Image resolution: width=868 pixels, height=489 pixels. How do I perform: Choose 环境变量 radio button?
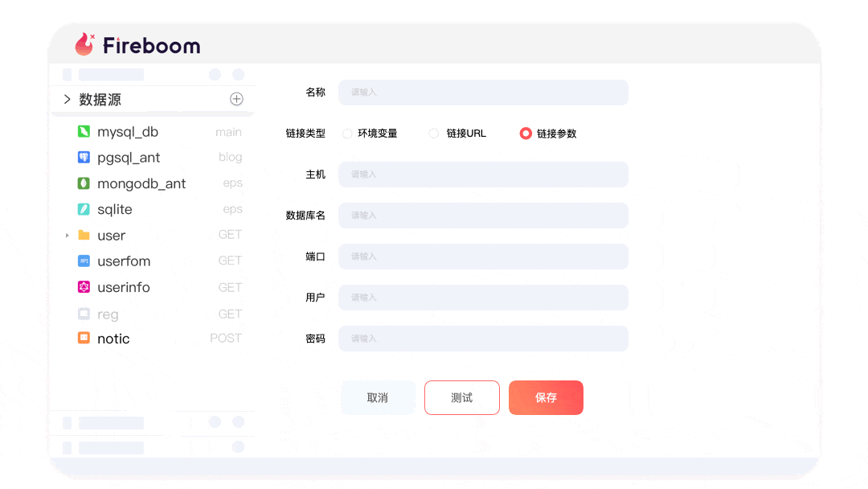(347, 134)
